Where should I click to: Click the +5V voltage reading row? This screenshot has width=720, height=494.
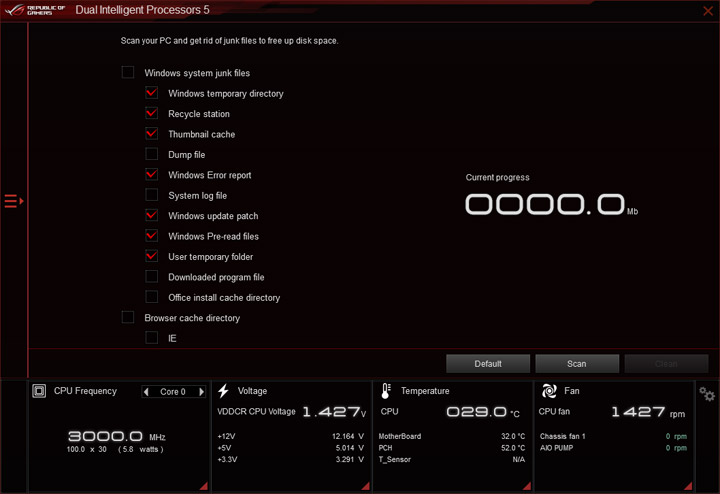(x=291, y=448)
